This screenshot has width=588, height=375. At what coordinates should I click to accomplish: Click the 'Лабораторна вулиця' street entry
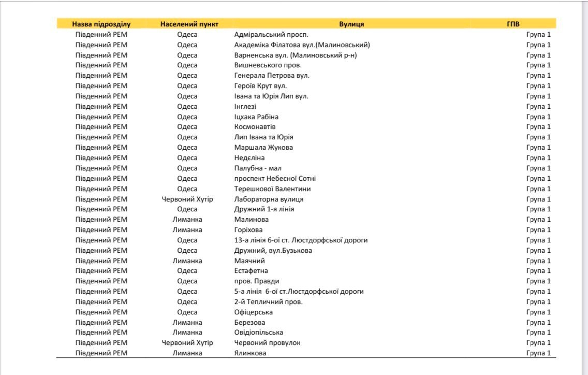[269, 199]
